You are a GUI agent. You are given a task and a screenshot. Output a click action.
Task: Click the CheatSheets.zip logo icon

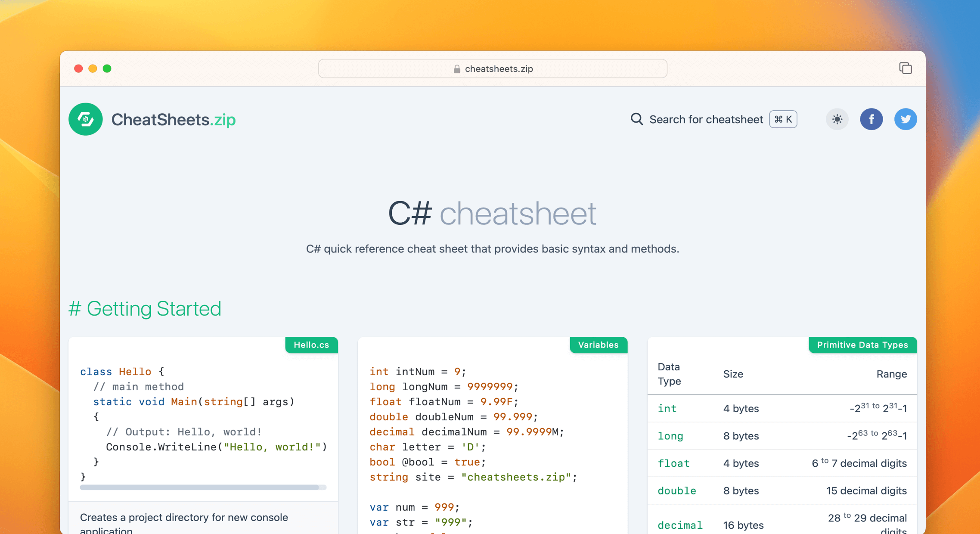click(85, 119)
